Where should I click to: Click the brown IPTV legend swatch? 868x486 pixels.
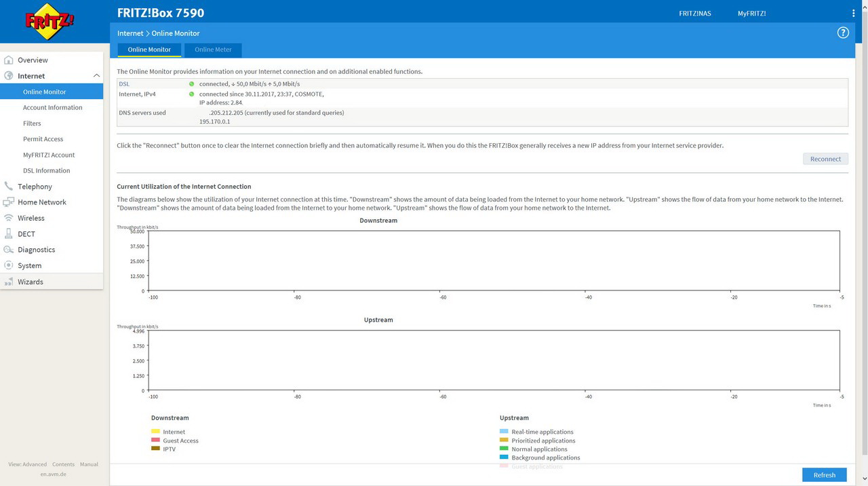point(155,448)
